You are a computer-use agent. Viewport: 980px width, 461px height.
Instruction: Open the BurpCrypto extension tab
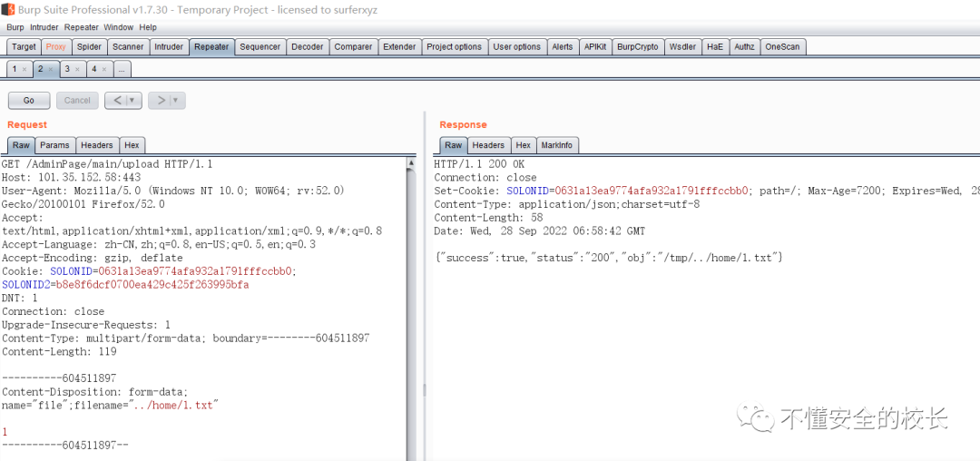638,47
